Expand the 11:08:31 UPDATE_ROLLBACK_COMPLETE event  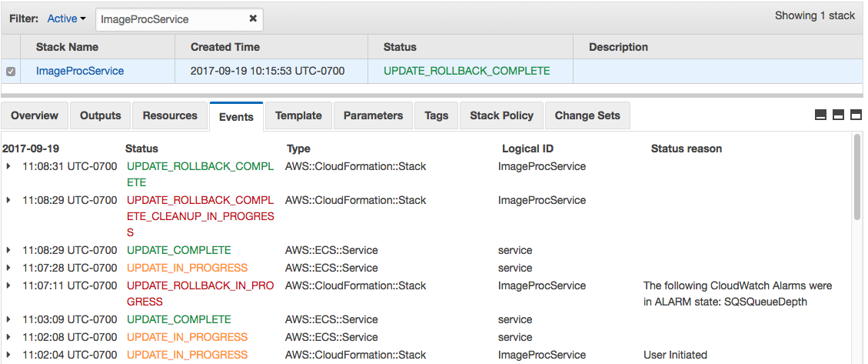[x=8, y=166]
